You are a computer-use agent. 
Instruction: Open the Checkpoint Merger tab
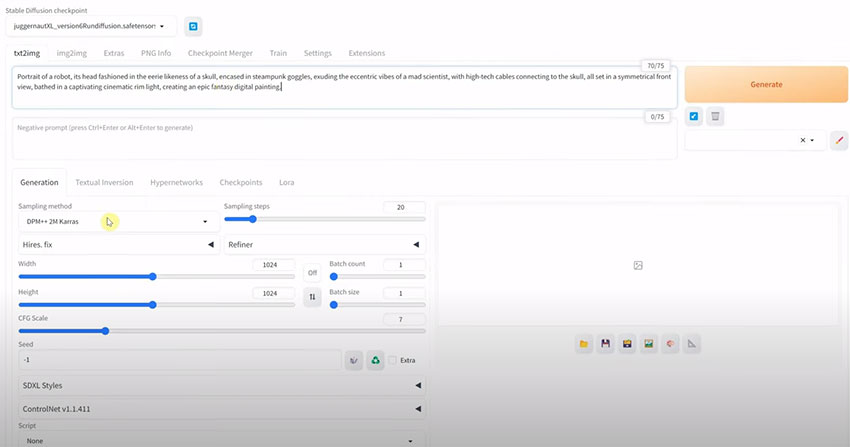[x=220, y=53]
